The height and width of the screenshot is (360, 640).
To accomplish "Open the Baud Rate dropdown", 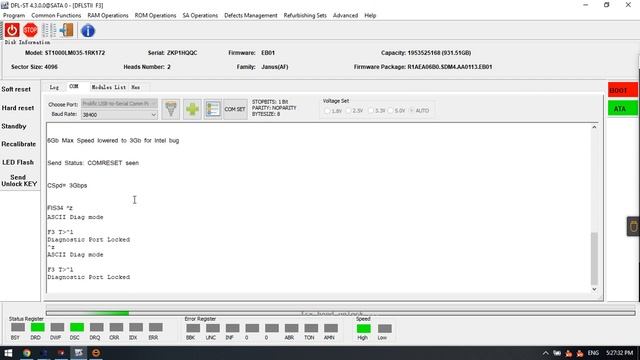I will click(x=119, y=115).
